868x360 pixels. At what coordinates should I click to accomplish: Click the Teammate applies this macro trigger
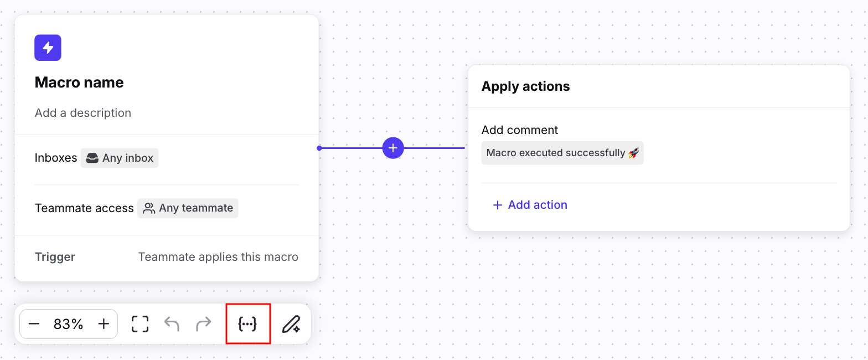coord(218,257)
